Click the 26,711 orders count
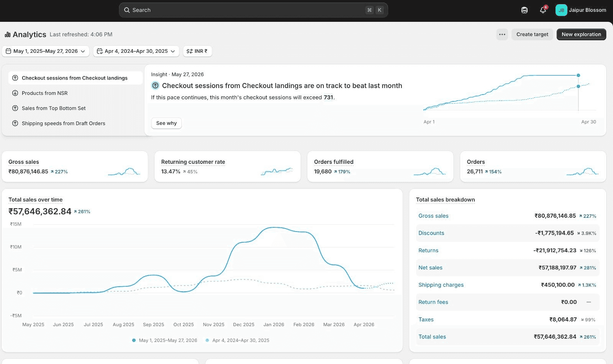This screenshot has height=364, width=613. [475, 171]
